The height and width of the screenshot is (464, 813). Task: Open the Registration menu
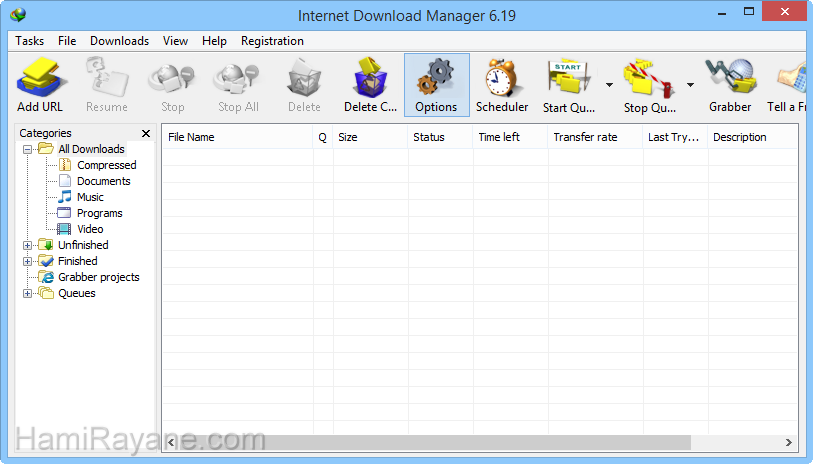pos(272,41)
